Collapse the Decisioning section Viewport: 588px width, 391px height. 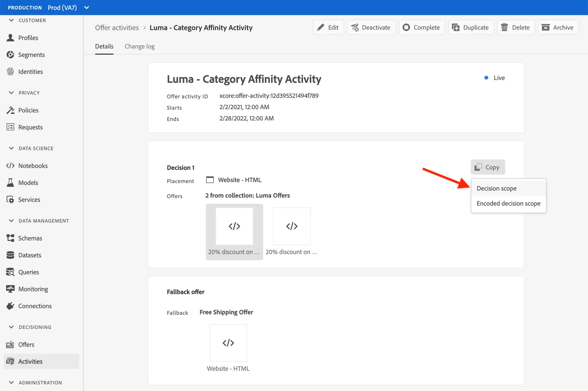(x=11, y=327)
